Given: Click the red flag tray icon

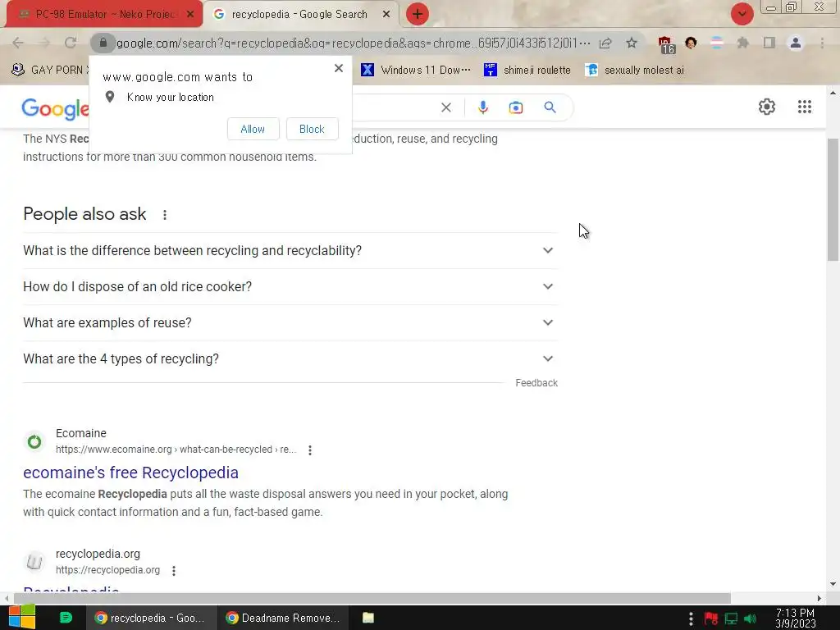Looking at the screenshot, I should (711, 619).
